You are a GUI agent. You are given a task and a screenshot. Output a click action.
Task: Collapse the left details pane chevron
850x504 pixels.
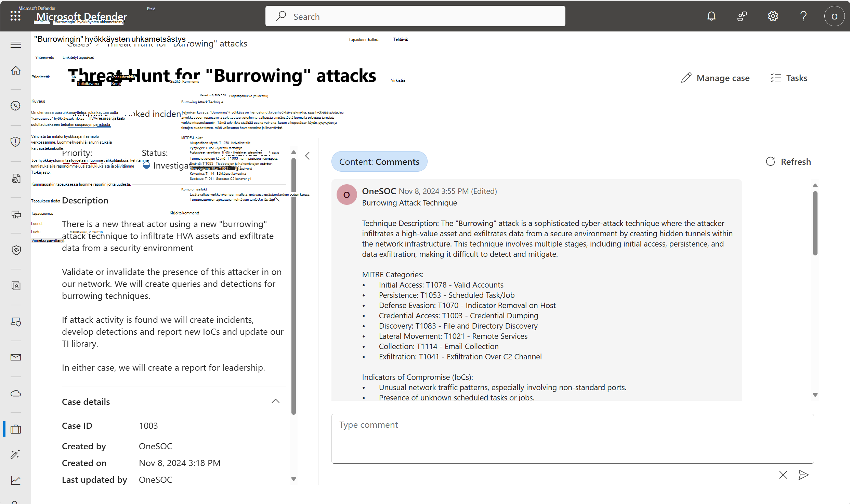[308, 156]
